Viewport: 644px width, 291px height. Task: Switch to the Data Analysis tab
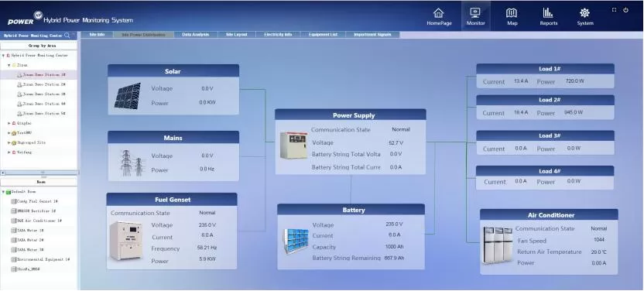coord(196,35)
